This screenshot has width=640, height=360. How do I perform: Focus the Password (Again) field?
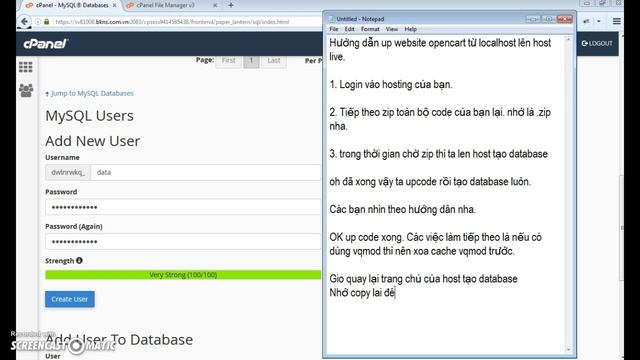(x=183, y=242)
